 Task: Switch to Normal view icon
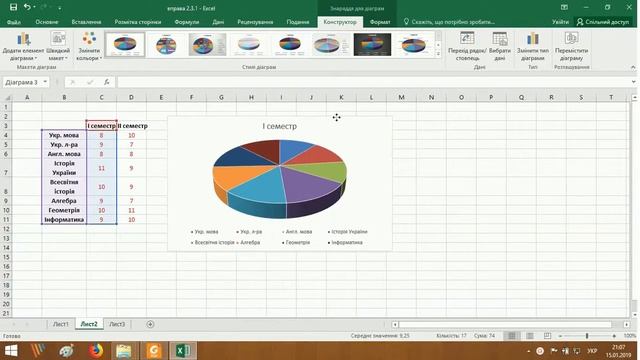click(x=511, y=336)
